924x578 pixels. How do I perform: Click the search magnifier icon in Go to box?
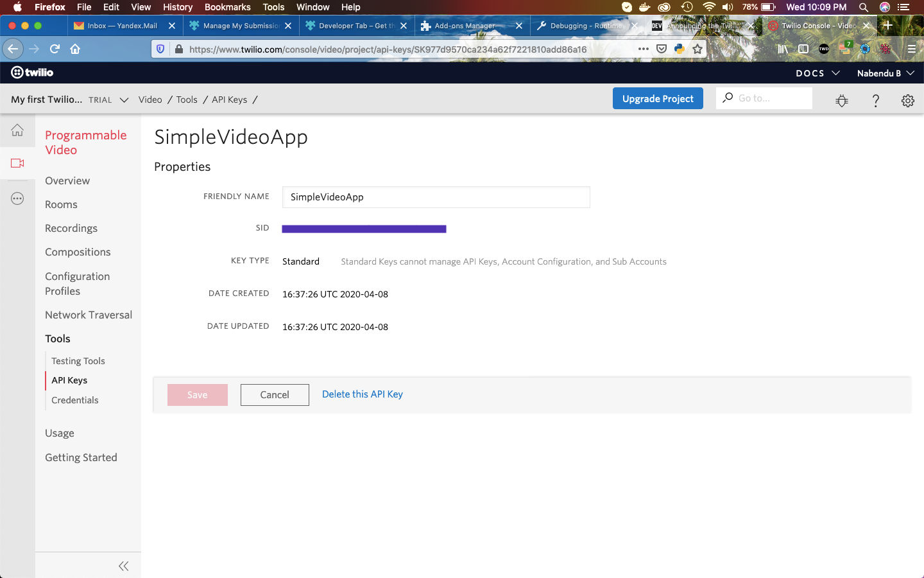click(x=728, y=98)
